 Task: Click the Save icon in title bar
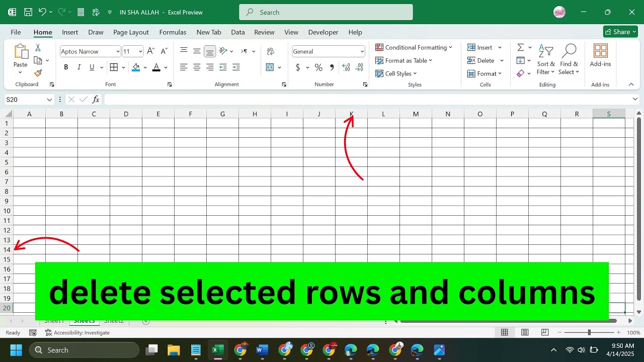click(x=28, y=12)
